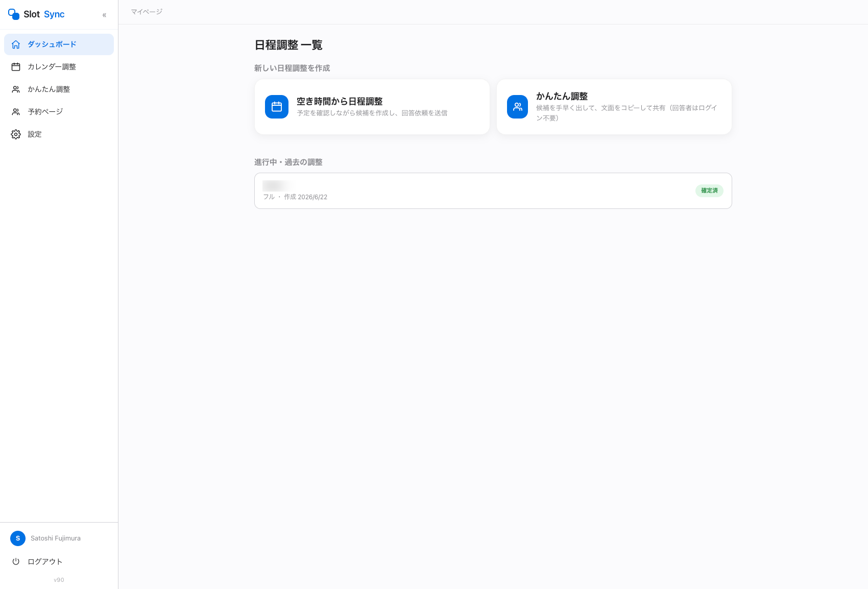Click the home icon beside ダッシュボード
The image size is (868, 589).
click(x=16, y=44)
